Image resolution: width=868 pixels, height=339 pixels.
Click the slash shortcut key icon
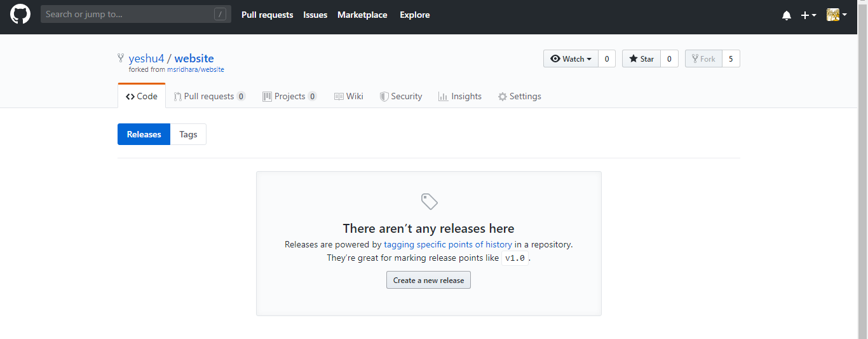pyautogui.click(x=220, y=14)
